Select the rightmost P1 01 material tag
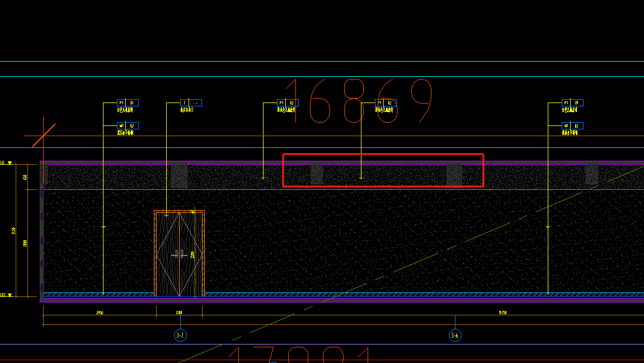The height and width of the screenshot is (363, 644). 572,103
